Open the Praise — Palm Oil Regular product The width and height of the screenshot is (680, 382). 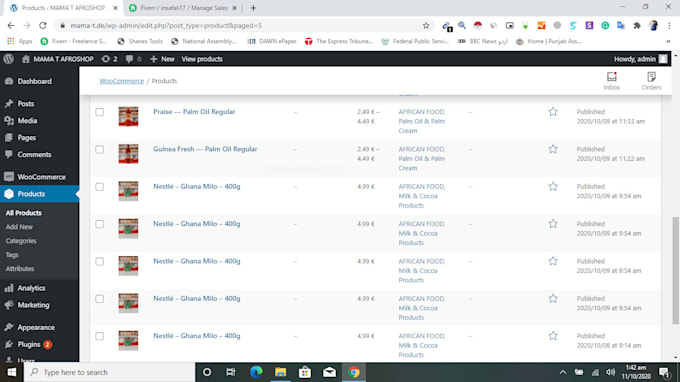tap(194, 111)
